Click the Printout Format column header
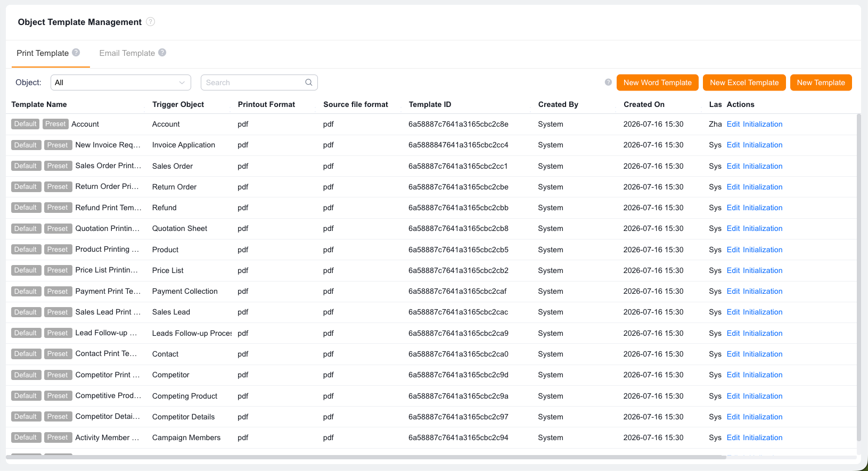 266,104
